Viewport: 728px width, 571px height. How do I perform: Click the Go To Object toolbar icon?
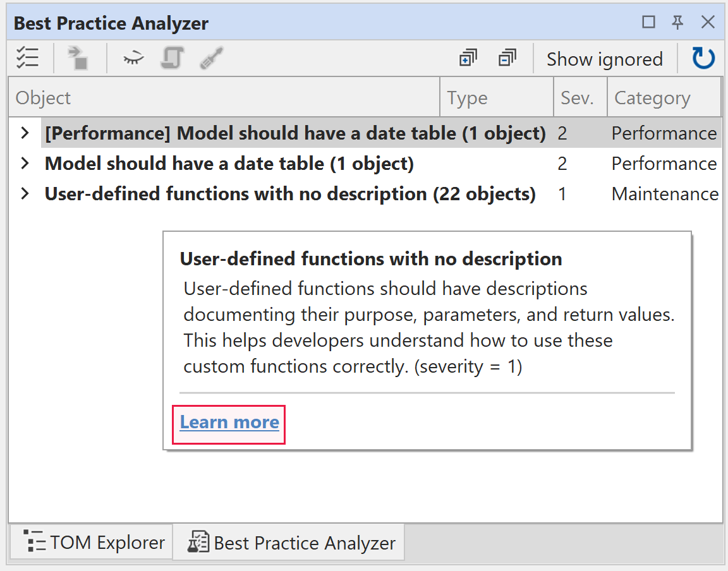(78, 57)
